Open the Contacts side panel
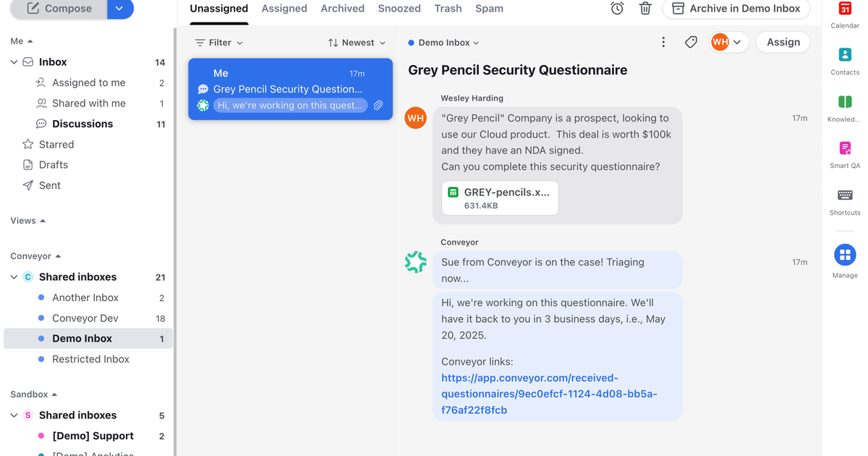Viewport: 868px width, 456px height. (x=845, y=55)
